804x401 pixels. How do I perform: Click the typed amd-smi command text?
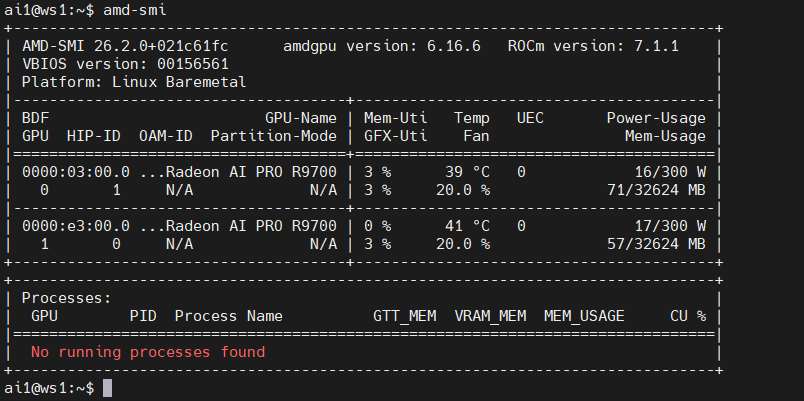(135, 9)
